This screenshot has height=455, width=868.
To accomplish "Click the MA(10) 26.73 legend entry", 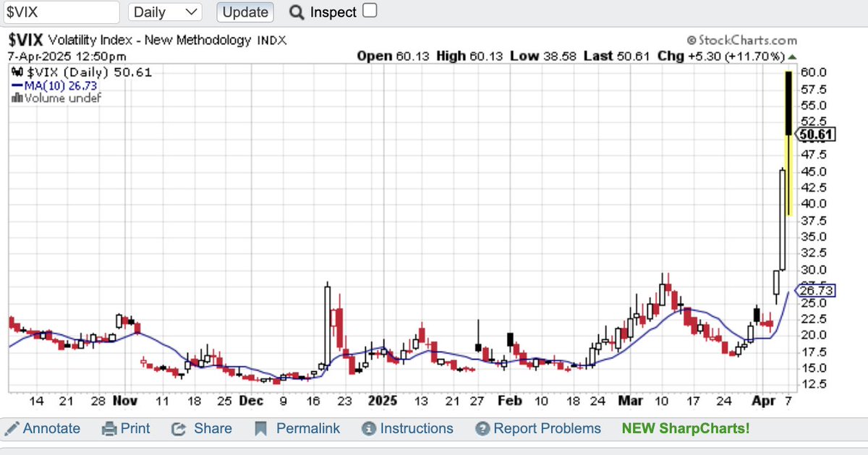I will (54, 85).
